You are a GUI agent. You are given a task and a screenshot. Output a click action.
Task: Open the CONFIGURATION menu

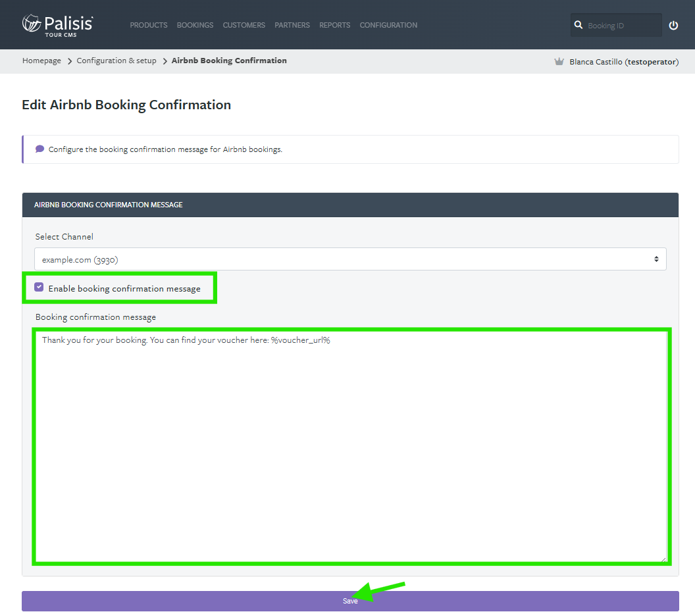click(388, 25)
